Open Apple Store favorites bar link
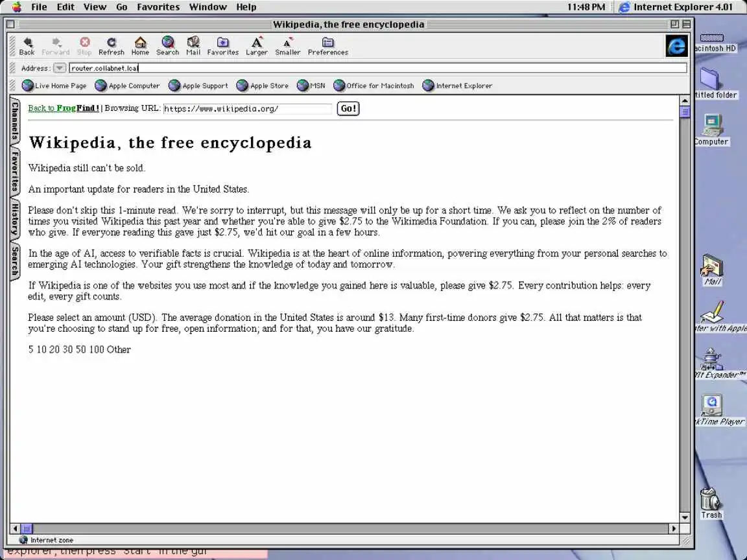The image size is (747, 560). tap(263, 86)
